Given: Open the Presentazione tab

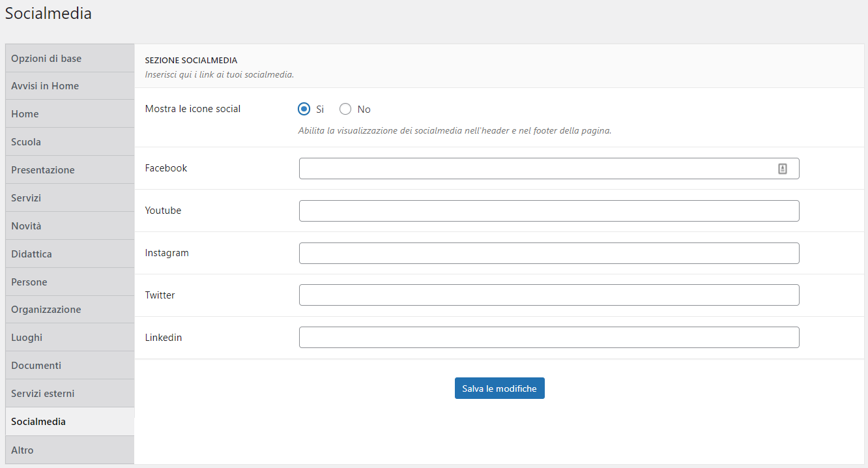Looking at the screenshot, I should pos(70,169).
